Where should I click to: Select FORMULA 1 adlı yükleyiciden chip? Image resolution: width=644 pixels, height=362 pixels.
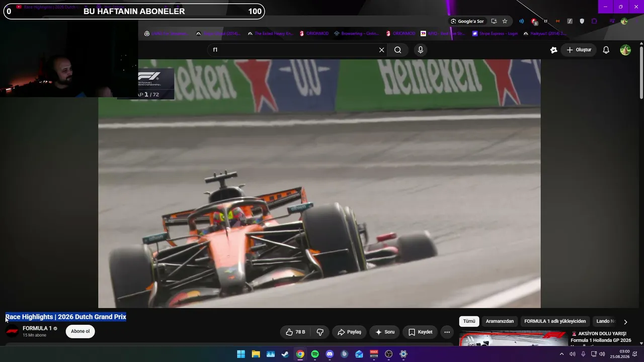point(555,321)
